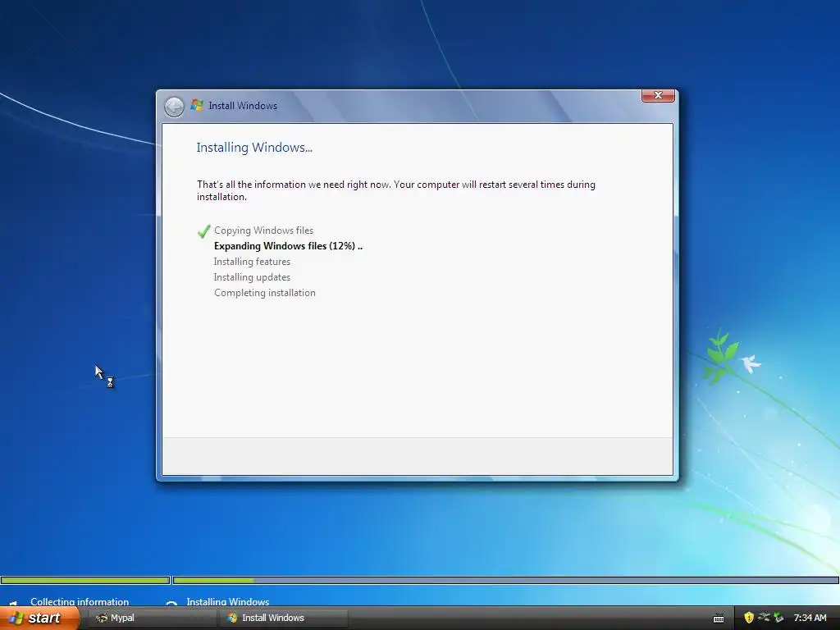Select 'Expanding Windows files (12%)' step
Image resolution: width=840 pixels, height=630 pixels.
tap(288, 246)
